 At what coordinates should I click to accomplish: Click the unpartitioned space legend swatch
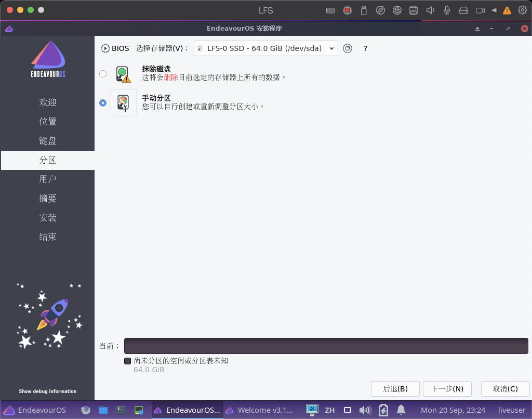point(128,361)
